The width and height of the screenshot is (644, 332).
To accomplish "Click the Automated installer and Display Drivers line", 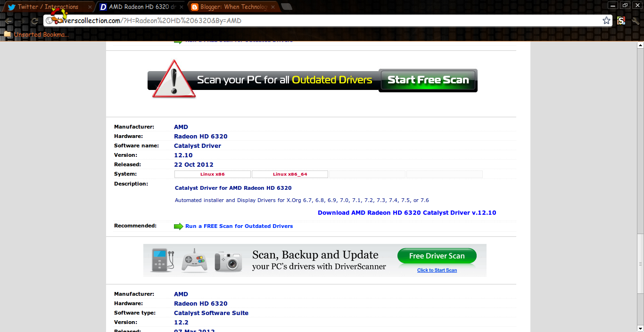I will point(302,200).
